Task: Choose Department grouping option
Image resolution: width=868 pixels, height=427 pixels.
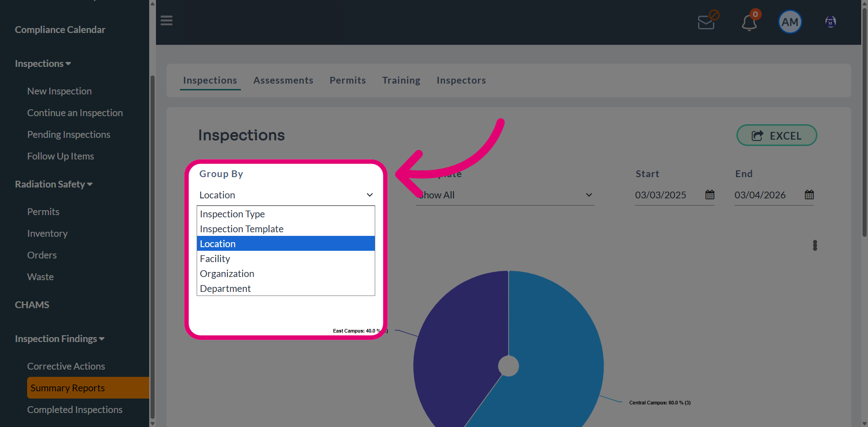Action: tap(286, 288)
